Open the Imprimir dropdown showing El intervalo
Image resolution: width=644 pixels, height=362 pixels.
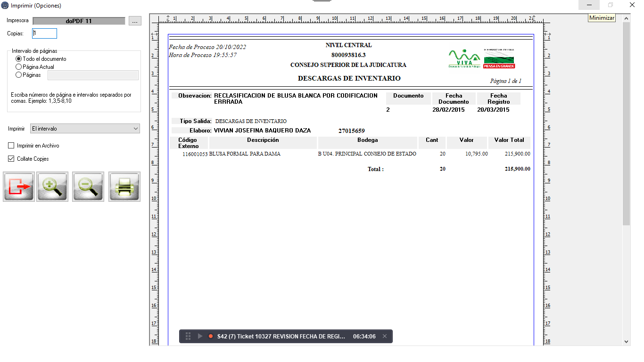[x=85, y=129]
